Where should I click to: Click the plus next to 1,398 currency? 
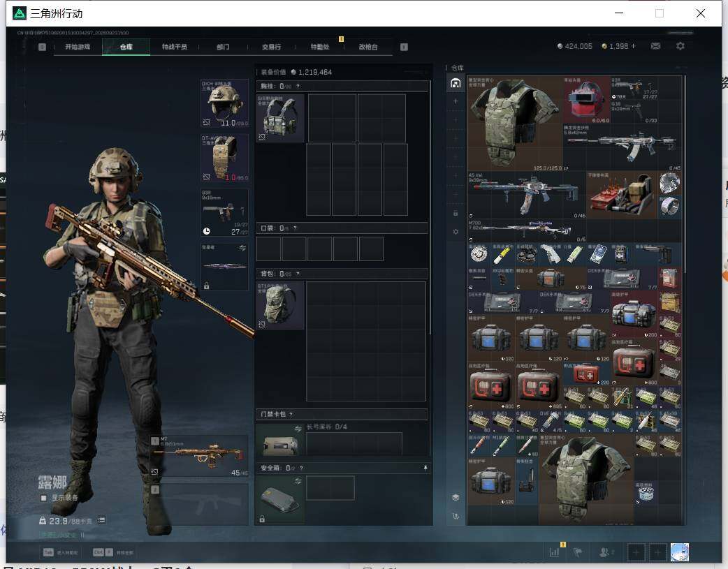coord(633,46)
